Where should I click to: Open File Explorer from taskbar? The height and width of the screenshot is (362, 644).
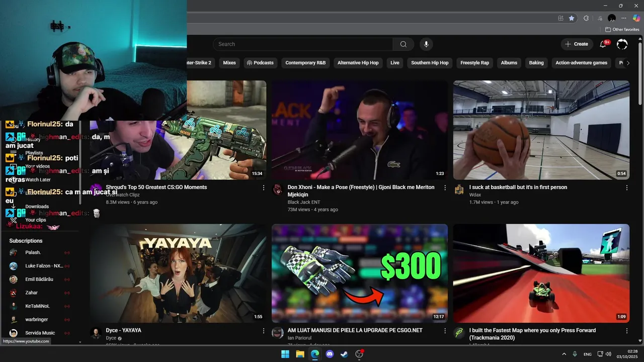click(x=300, y=354)
